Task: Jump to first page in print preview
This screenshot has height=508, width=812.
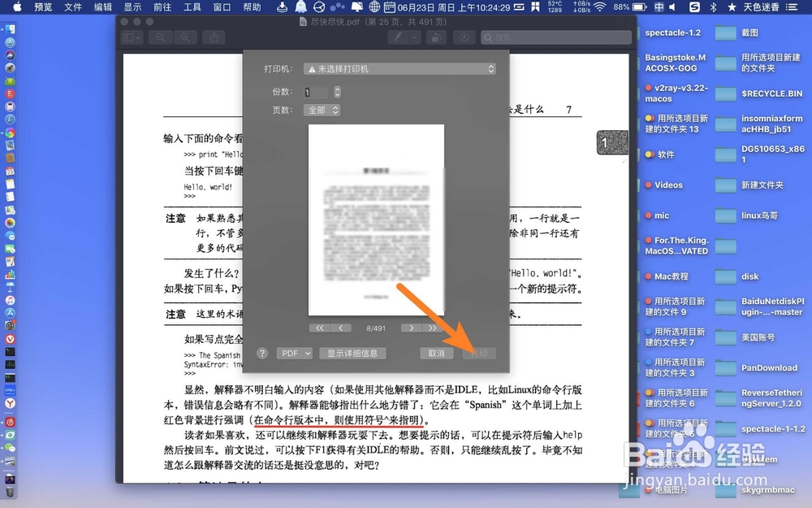Action: pos(319,328)
